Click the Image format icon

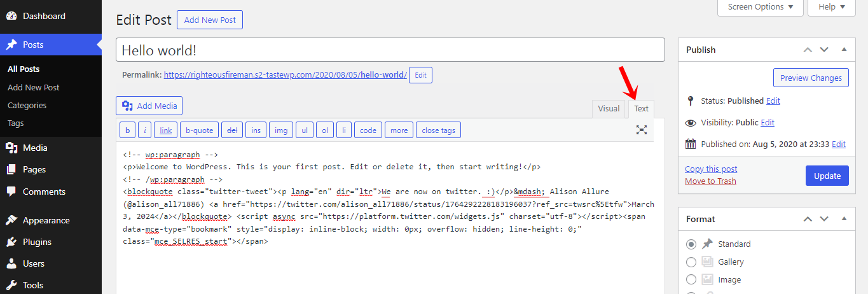[x=708, y=279]
